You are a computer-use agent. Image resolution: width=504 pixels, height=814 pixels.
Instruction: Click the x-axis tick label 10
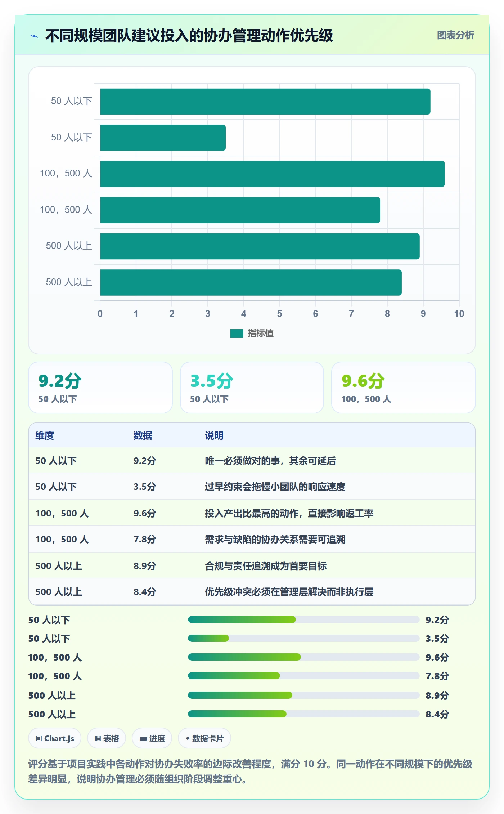[459, 314]
